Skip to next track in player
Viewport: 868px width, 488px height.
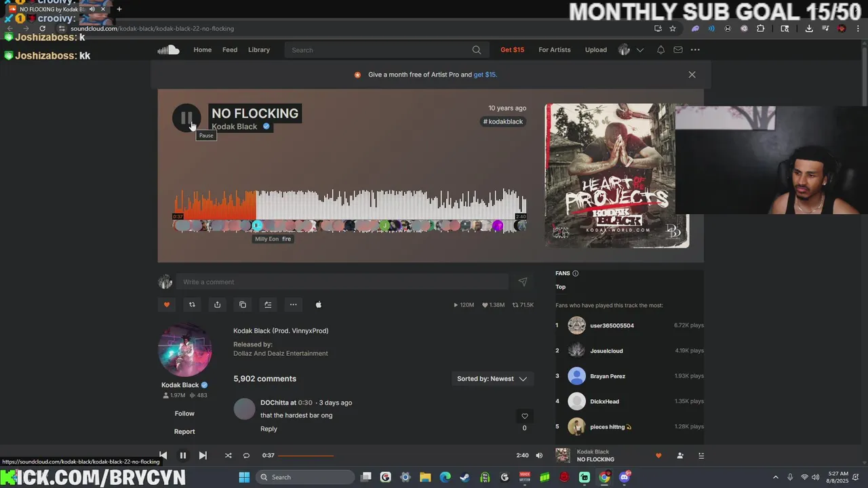202,455
